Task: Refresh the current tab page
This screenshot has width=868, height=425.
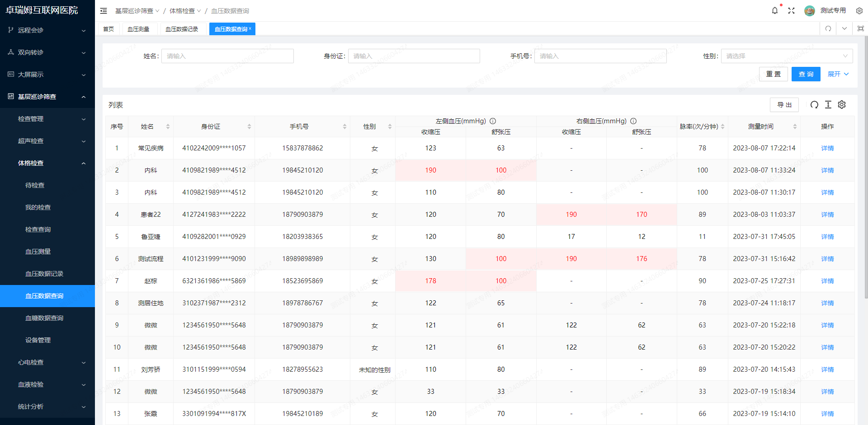Action: coord(828,28)
